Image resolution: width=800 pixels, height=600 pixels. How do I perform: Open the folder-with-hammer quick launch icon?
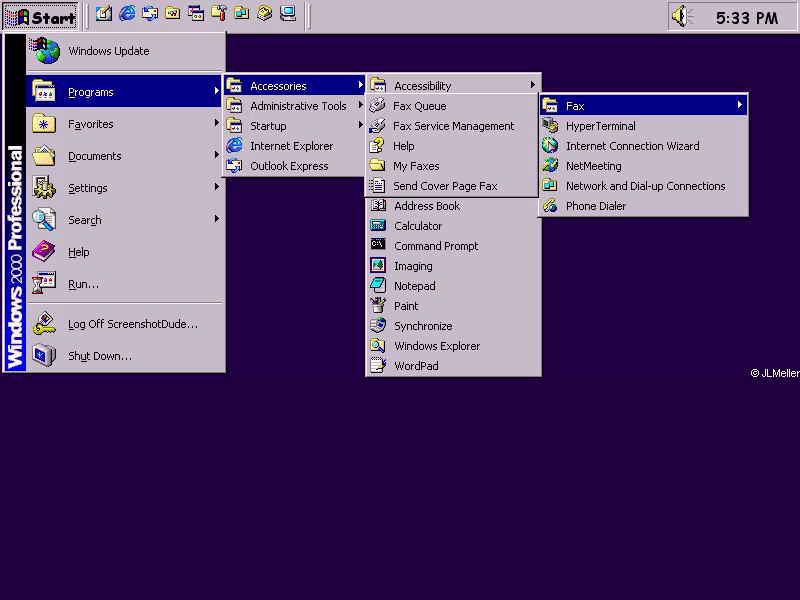click(x=219, y=14)
